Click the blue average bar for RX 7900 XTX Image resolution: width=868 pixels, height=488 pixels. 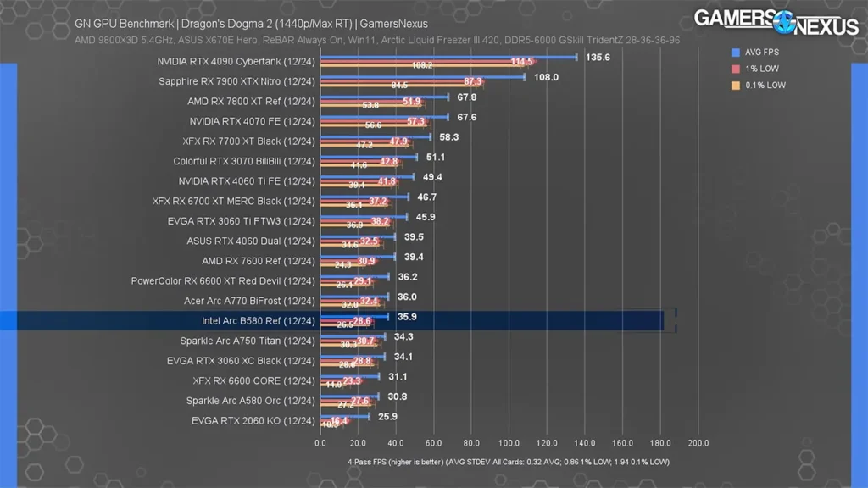[x=422, y=77]
